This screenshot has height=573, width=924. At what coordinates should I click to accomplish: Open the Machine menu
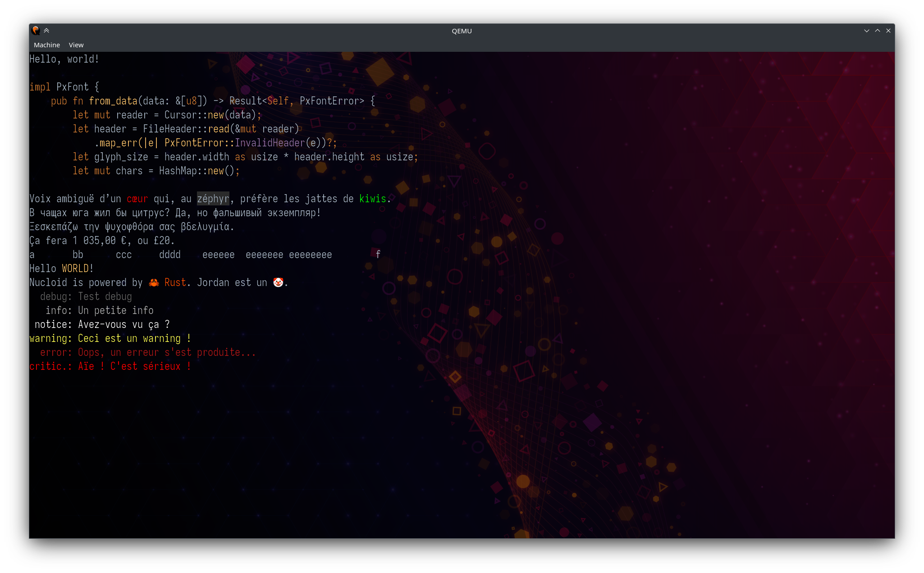[46, 45]
